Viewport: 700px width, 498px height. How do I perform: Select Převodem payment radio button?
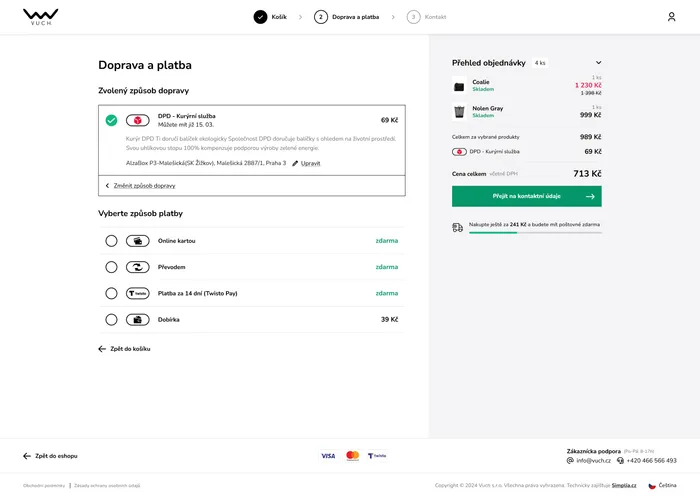pyautogui.click(x=112, y=267)
